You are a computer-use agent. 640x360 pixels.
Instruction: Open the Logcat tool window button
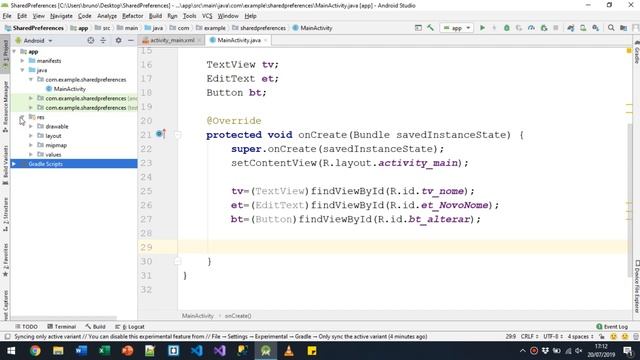click(130, 327)
